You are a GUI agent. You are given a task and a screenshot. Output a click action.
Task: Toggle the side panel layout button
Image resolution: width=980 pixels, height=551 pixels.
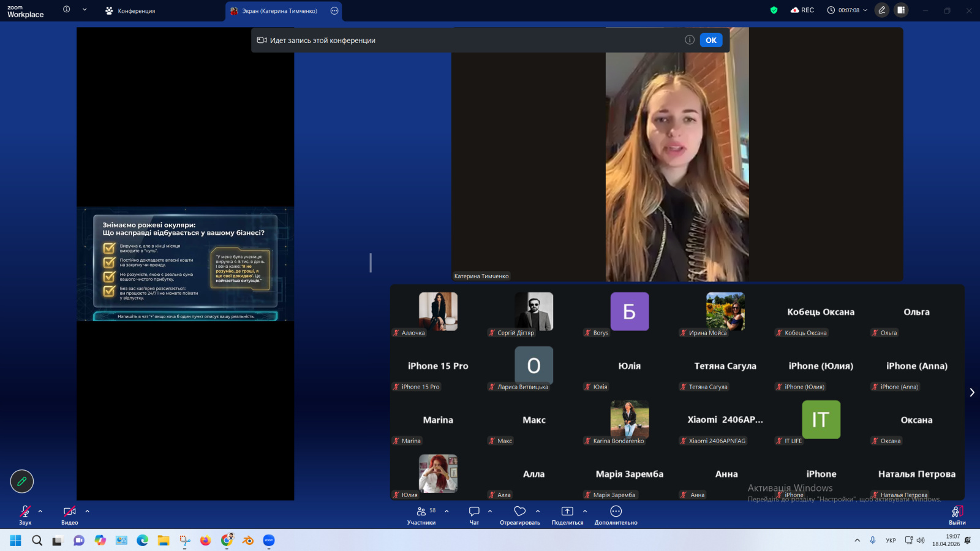pos(900,10)
